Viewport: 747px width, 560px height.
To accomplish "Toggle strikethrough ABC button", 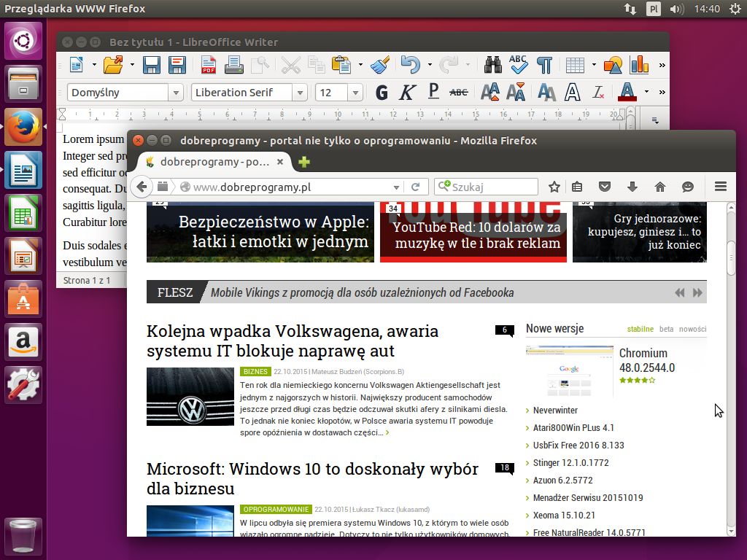I will [458, 92].
